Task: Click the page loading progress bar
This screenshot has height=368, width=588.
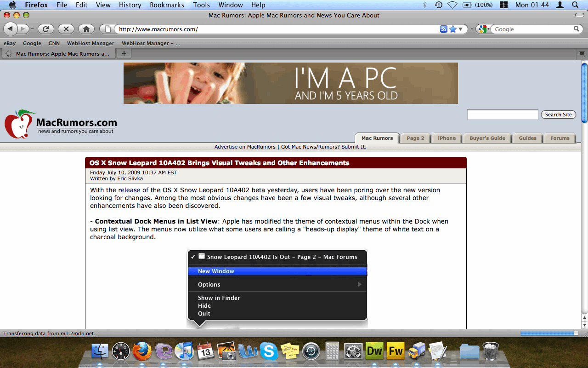Action: 549,333
